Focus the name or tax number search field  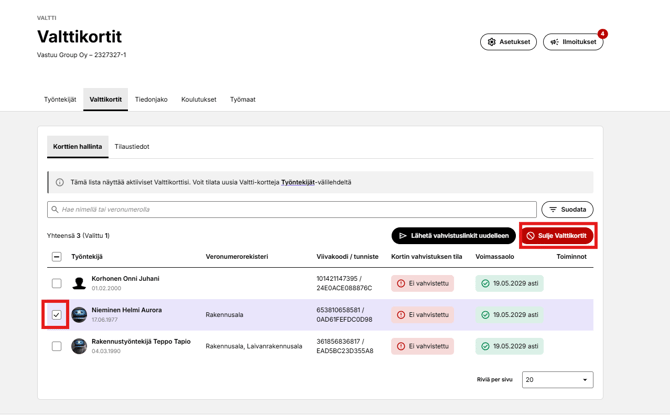[292, 209]
